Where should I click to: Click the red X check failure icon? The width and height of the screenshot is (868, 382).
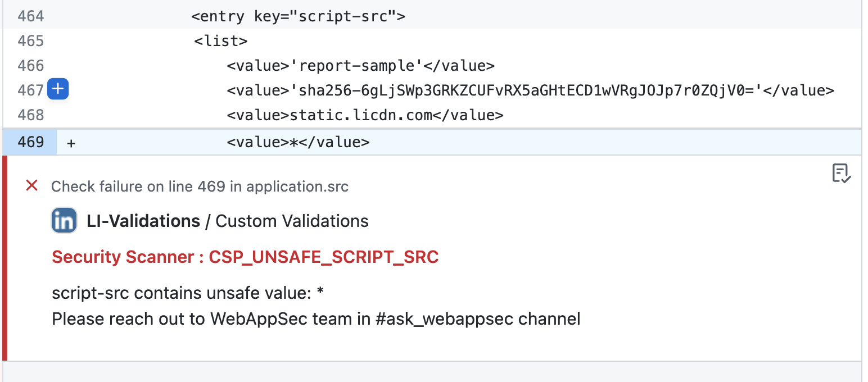32,186
